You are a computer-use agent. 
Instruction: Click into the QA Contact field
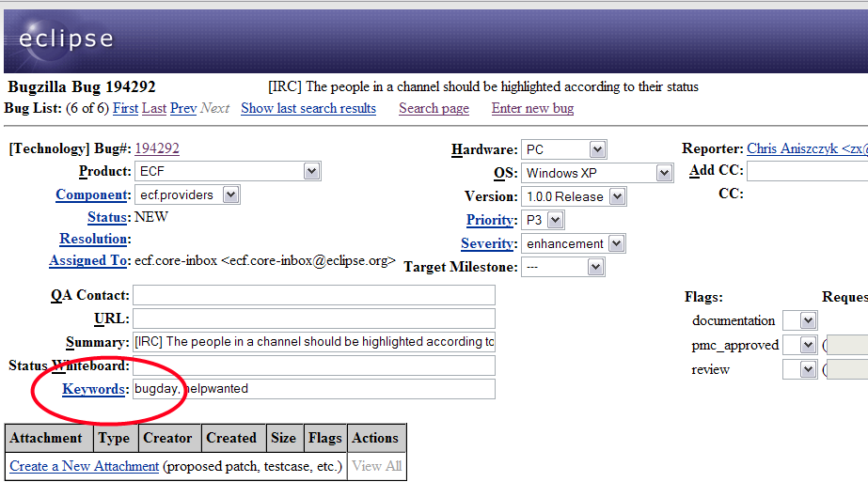click(x=314, y=295)
